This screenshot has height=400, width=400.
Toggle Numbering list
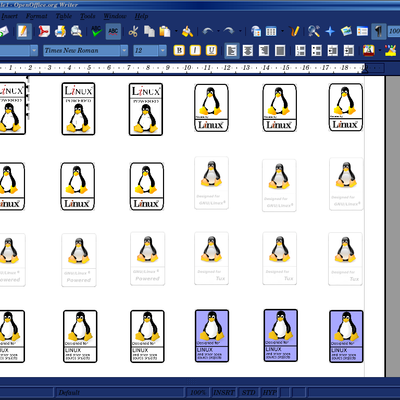(x=300, y=51)
